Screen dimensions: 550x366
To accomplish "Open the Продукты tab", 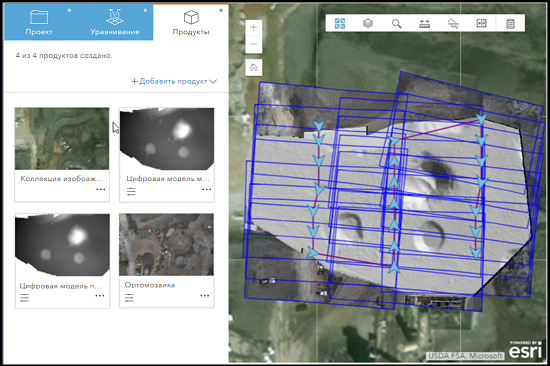I will click(191, 22).
